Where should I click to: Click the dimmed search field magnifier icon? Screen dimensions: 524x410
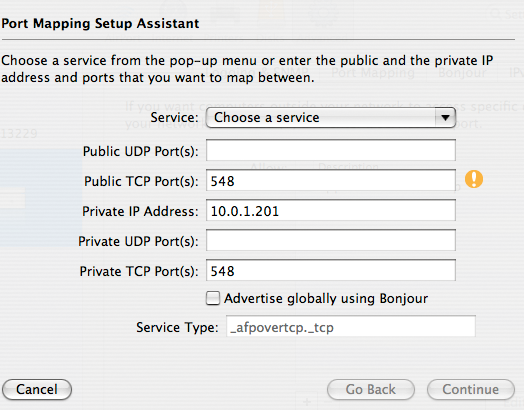(x=496, y=14)
